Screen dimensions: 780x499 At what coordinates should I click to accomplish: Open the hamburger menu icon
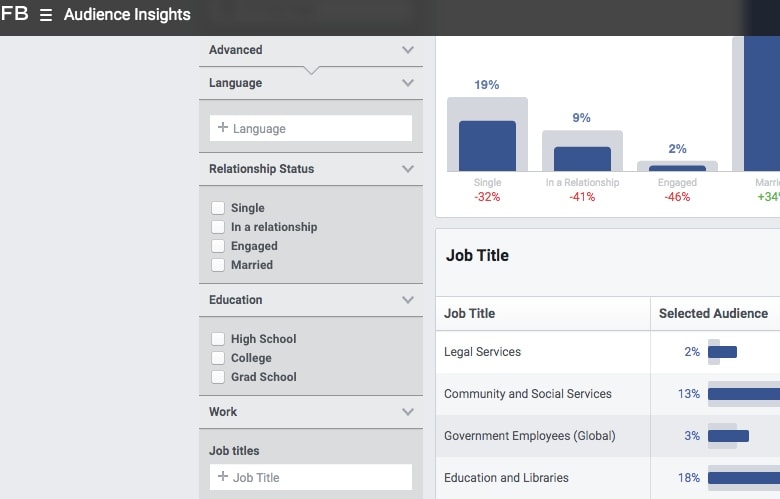point(45,16)
